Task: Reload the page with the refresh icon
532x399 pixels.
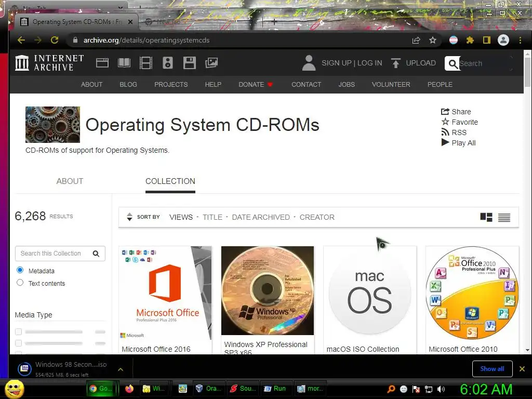Action: coord(54,40)
